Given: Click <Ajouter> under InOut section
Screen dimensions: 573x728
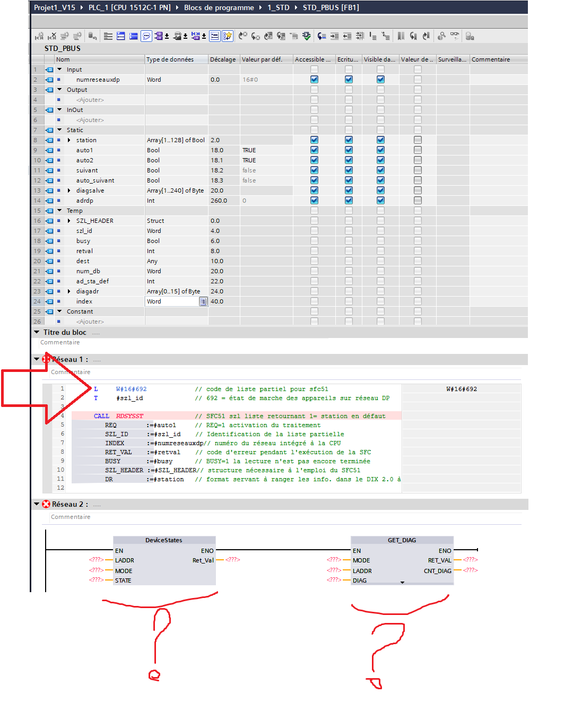Looking at the screenshot, I should pos(90,120).
